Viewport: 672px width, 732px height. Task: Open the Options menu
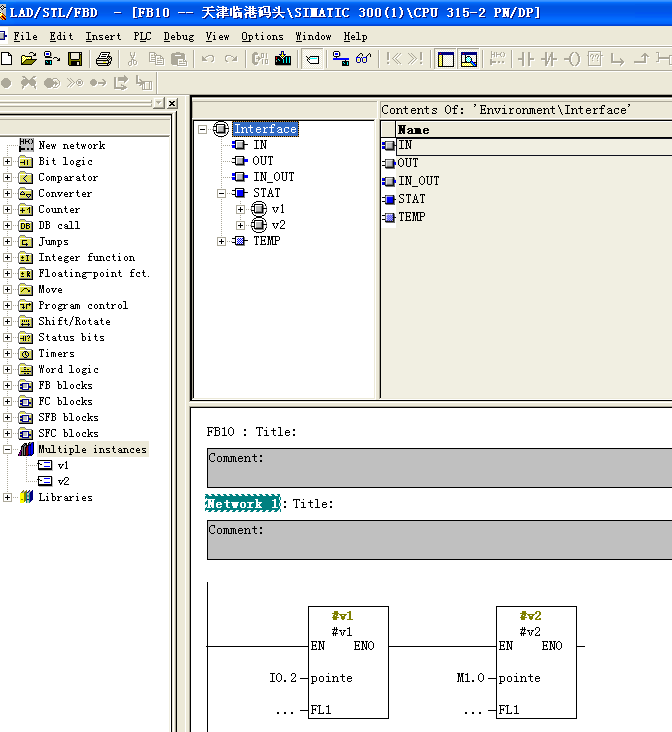point(262,36)
